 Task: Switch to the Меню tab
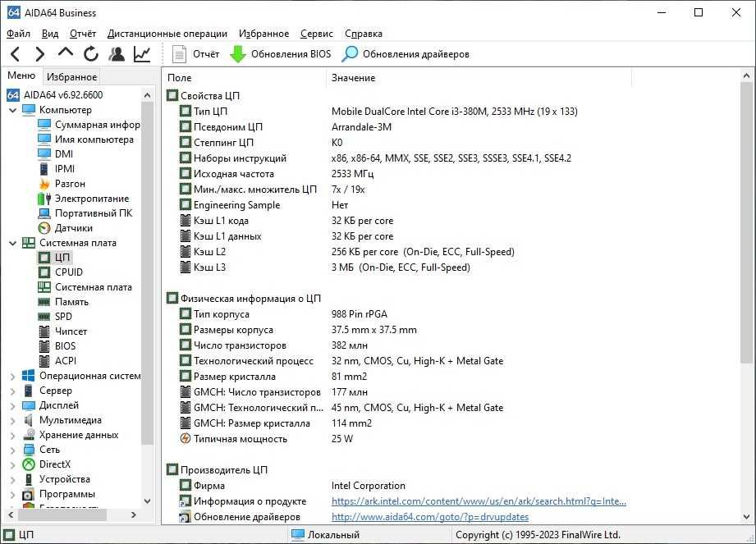21,75
